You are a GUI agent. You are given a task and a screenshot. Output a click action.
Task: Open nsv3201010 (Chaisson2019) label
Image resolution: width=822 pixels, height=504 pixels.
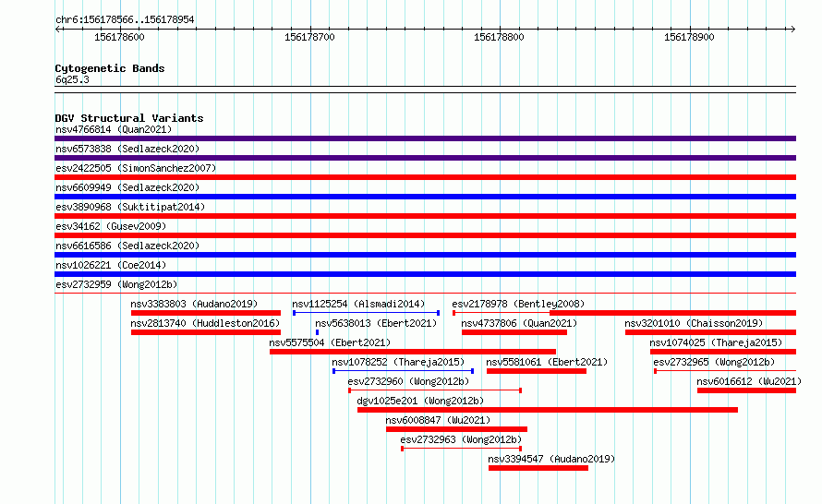[x=694, y=323]
